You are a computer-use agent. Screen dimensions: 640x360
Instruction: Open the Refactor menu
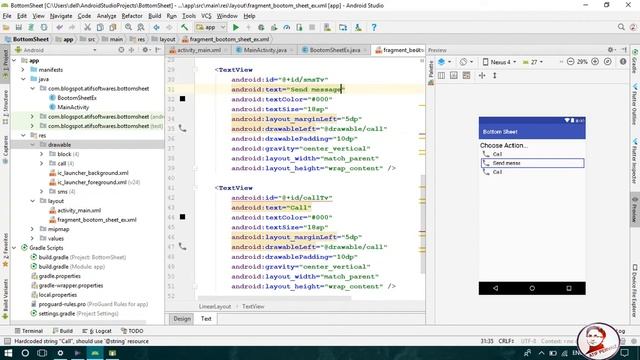click(132, 16)
